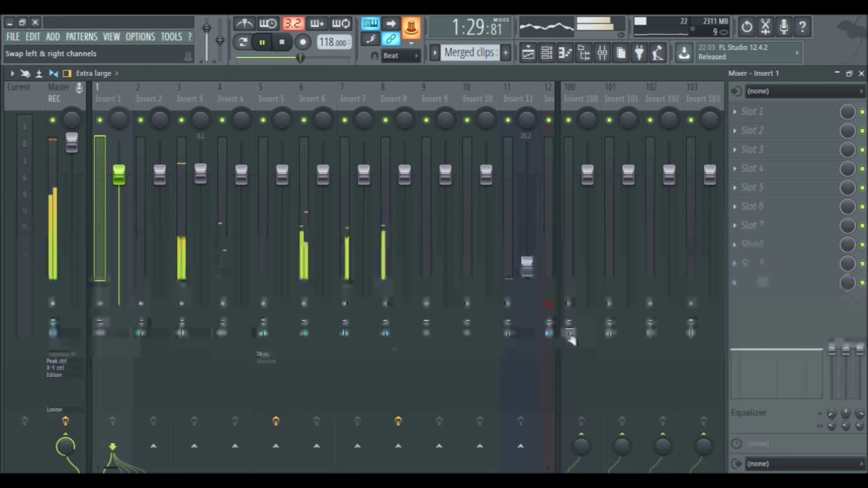Image resolution: width=868 pixels, height=488 pixels.
Task: Click the song position slider handle
Action: [x=300, y=58]
